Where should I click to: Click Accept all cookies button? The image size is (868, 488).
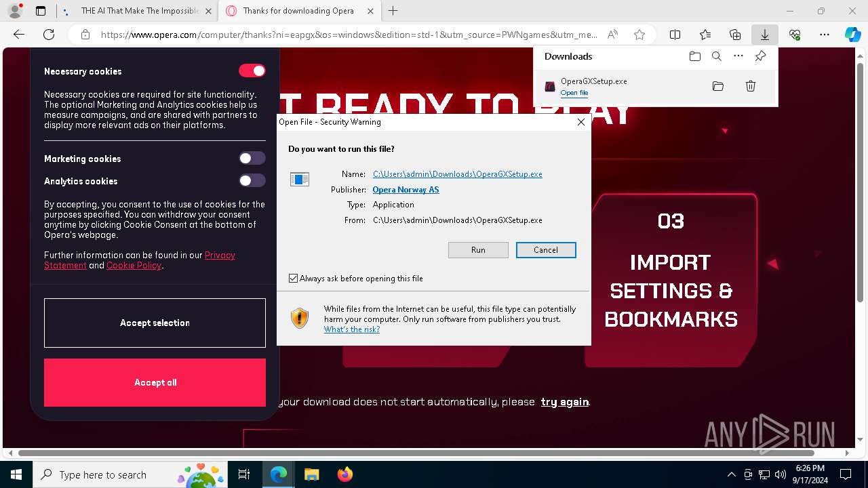pyautogui.click(x=155, y=382)
